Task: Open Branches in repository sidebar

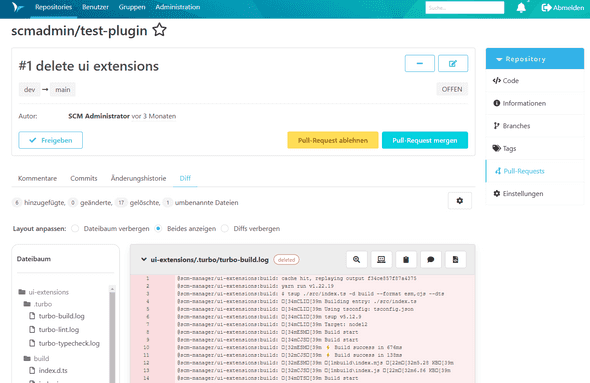Action: point(535,126)
